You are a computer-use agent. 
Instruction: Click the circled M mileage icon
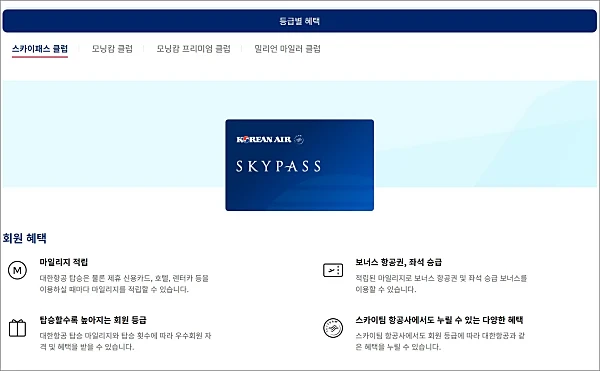coord(17,270)
